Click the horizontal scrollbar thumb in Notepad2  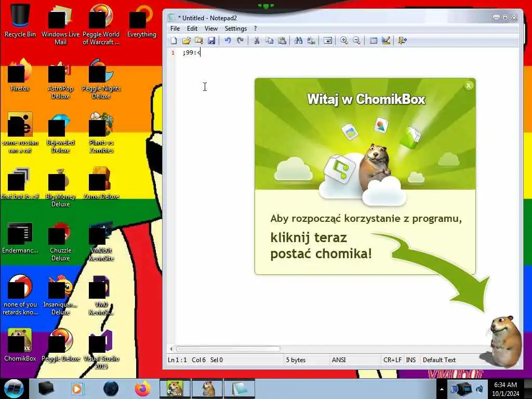tap(228, 349)
